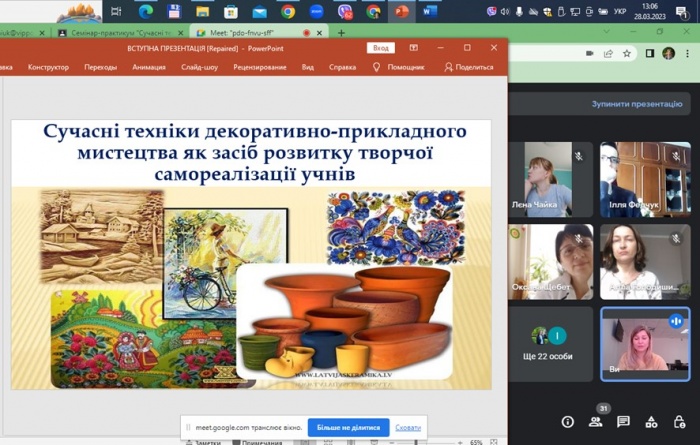Open host controls lock icon

[x=680, y=422]
